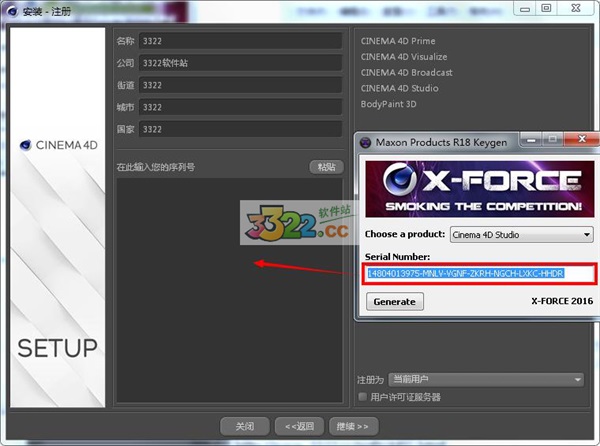Click the <<返回 back button

pos(300,426)
